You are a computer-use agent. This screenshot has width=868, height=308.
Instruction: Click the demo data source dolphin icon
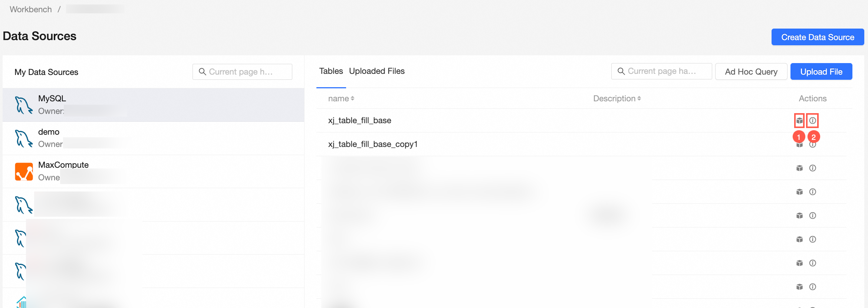coord(24,138)
